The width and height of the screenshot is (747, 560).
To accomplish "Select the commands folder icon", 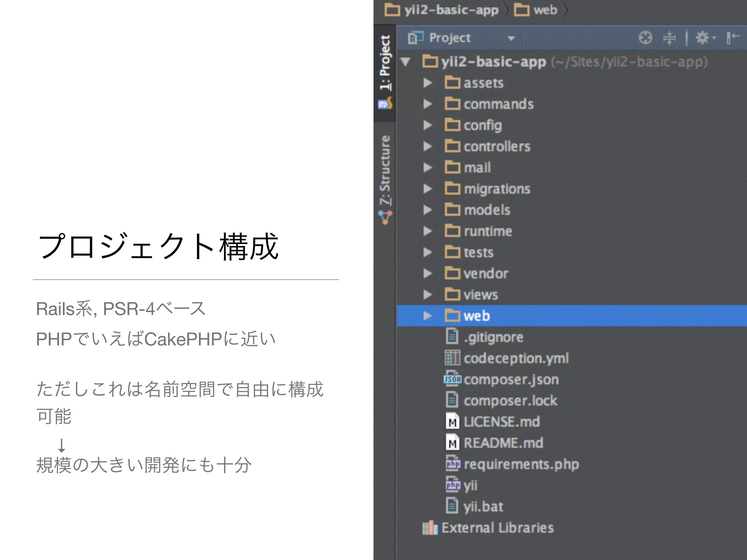I will pos(452,104).
